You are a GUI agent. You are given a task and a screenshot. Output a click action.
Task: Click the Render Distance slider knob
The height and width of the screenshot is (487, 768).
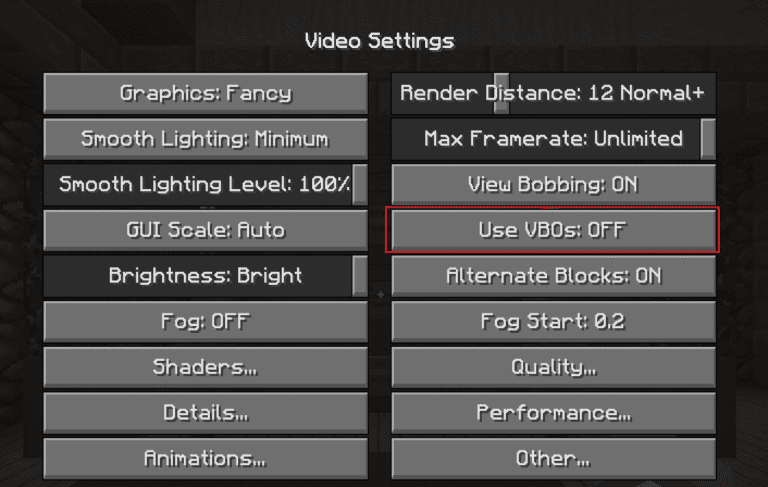coord(501,93)
